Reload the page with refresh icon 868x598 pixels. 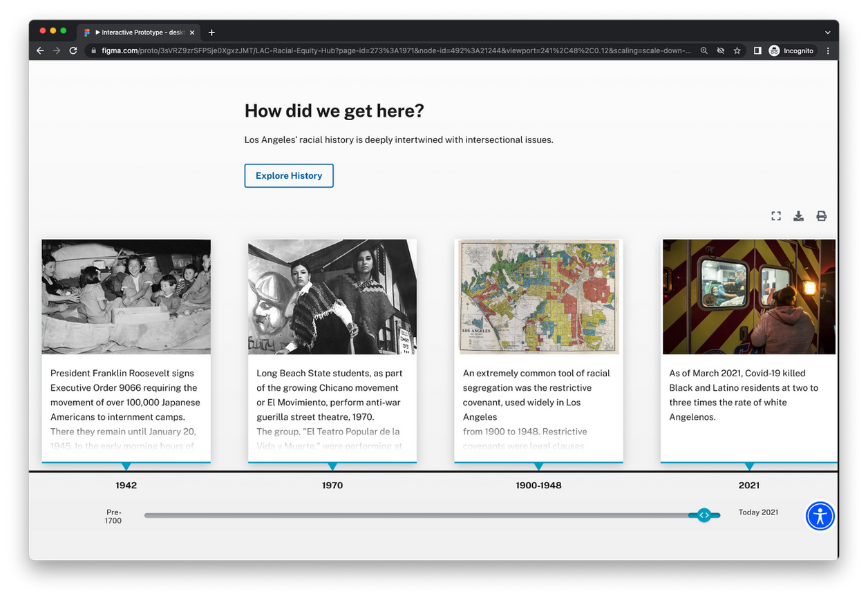(73, 50)
